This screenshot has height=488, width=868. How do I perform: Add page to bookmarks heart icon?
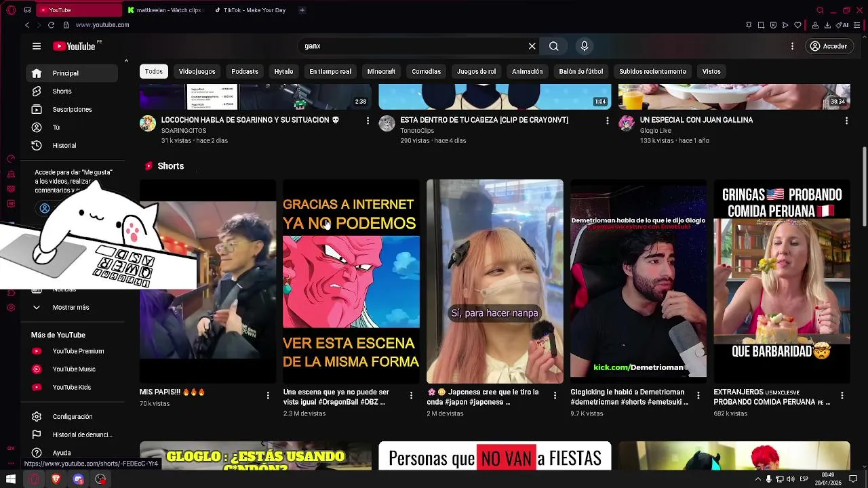click(798, 25)
